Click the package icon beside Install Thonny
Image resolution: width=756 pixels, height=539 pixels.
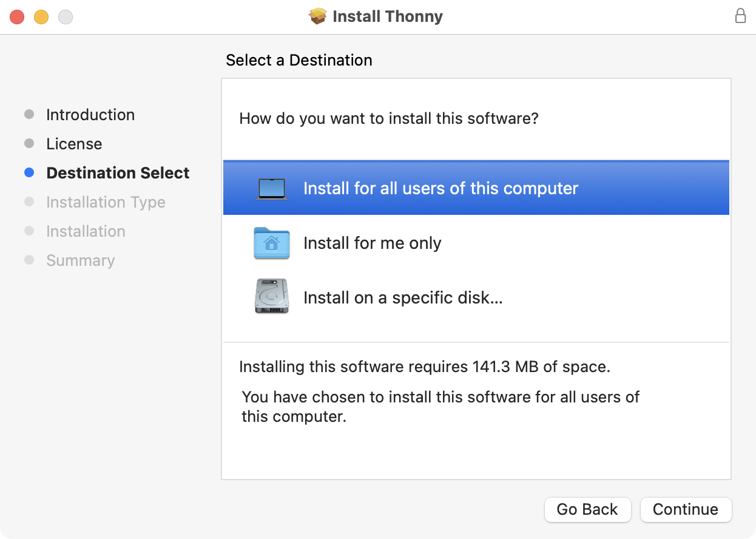318,16
